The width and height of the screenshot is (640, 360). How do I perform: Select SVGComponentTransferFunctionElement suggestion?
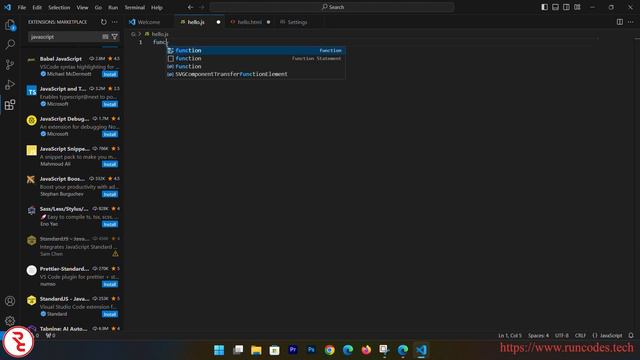coord(256,74)
